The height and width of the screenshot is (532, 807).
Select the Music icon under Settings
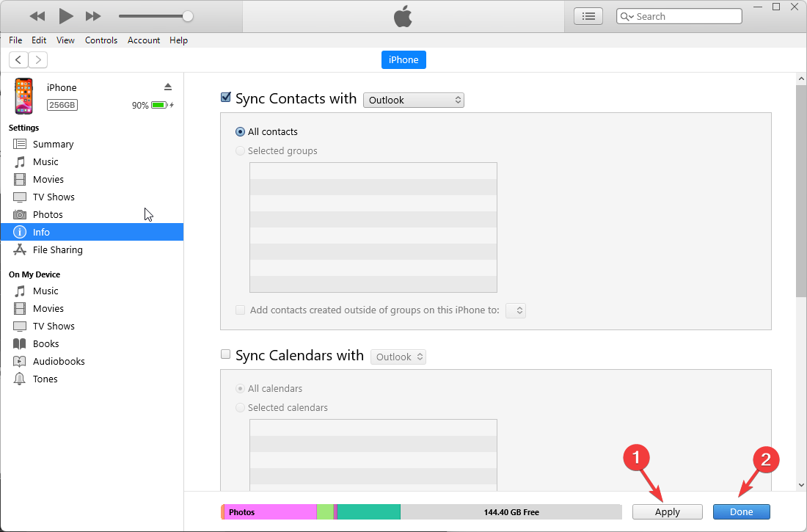(x=20, y=161)
